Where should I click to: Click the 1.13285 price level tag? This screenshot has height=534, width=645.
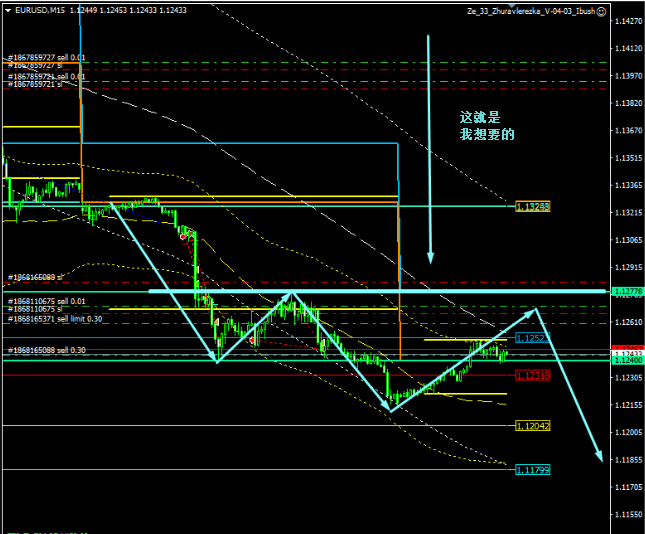(533, 206)
